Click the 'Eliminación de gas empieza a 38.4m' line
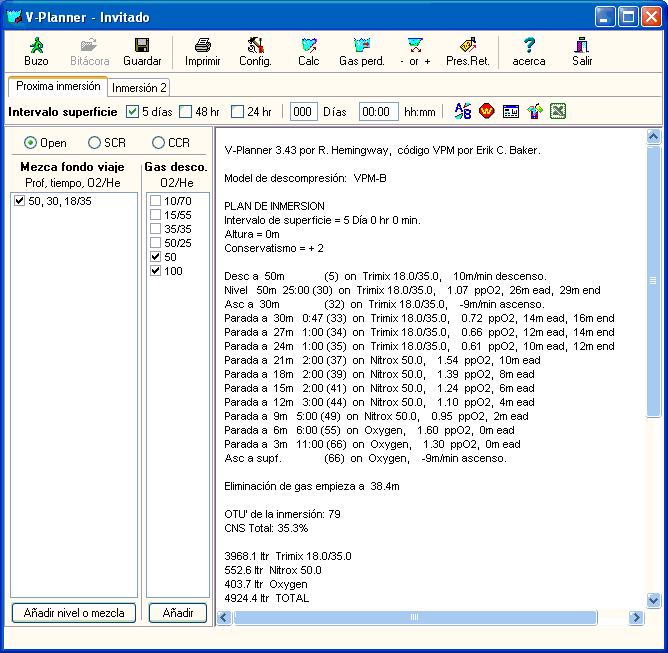Screen dimensions: 668x653 tap(312, 486)
